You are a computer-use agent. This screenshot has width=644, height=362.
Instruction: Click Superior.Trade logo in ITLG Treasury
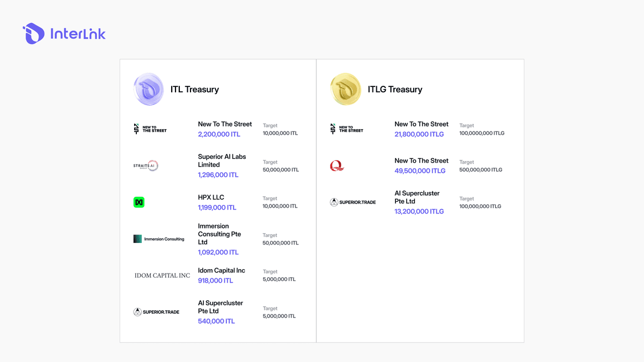click(x=353, y=202)
